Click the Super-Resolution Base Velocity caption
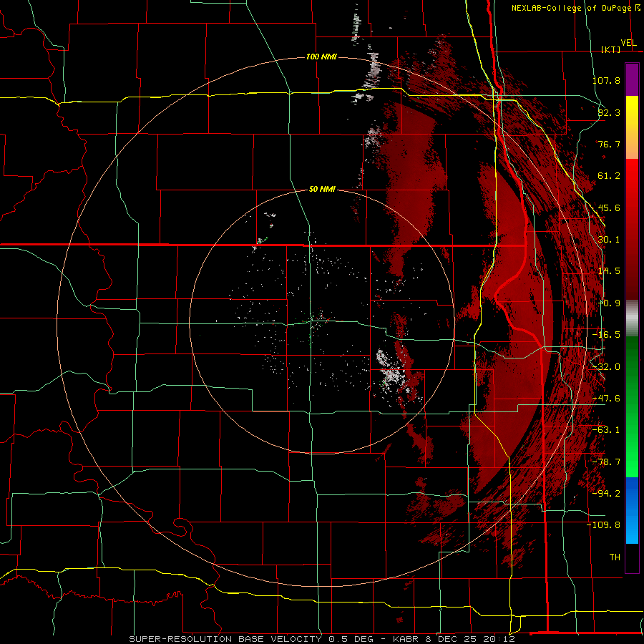 tap(321, 639)
